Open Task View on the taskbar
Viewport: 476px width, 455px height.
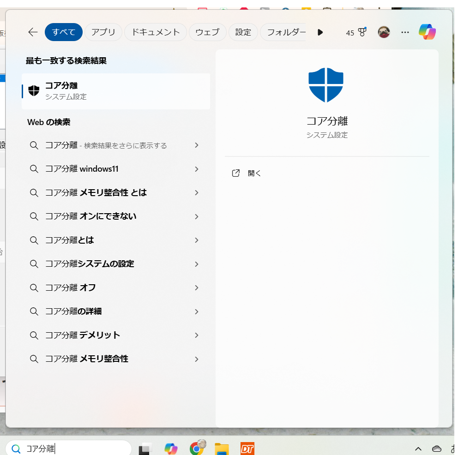[145, 449]
